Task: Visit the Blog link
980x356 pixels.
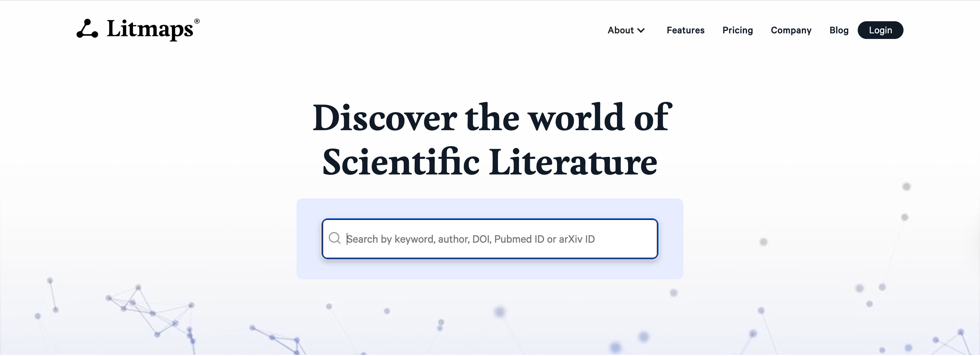Action: pos(839,30)
